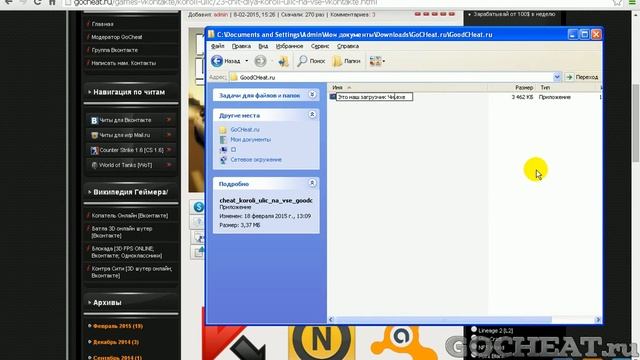Click the Skype icon on the webpage
Image resolution: width=640 pixels, height=360 pixels.
click(199, 207)
